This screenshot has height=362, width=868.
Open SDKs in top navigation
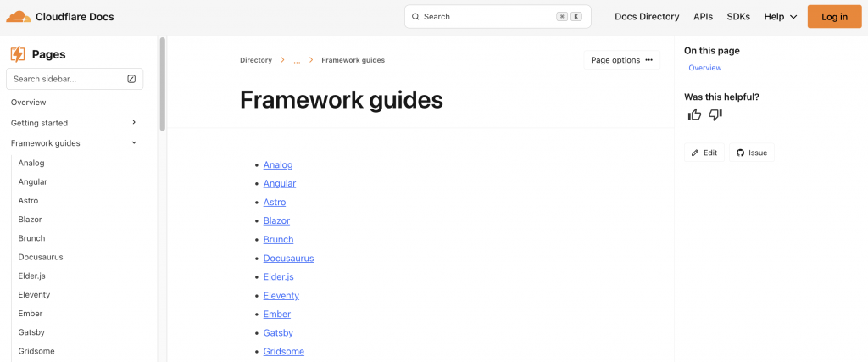coord(738,17)
